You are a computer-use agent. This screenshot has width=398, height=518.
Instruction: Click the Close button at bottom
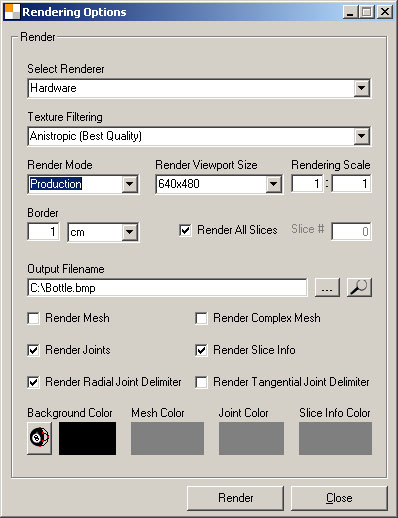pyautogui.click(x=339, y=498)
